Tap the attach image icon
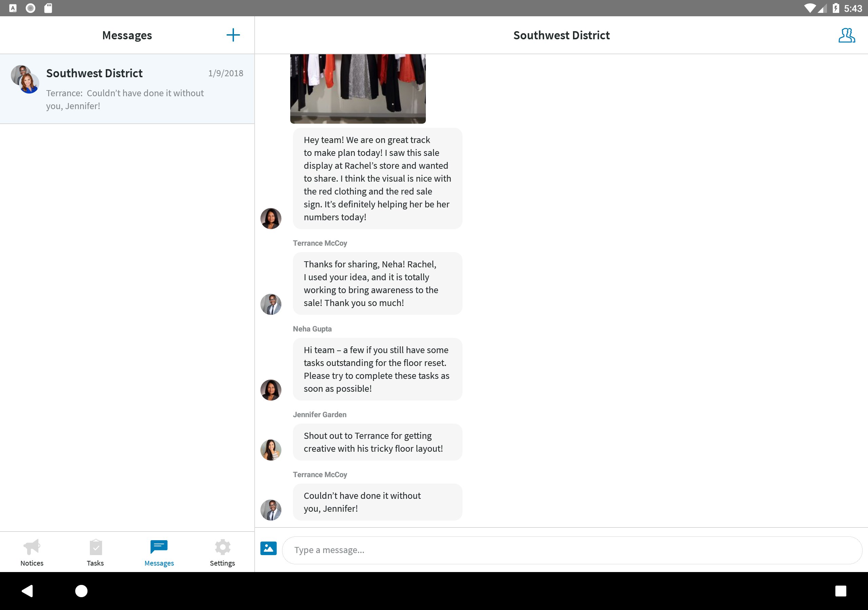 [269, 548]
